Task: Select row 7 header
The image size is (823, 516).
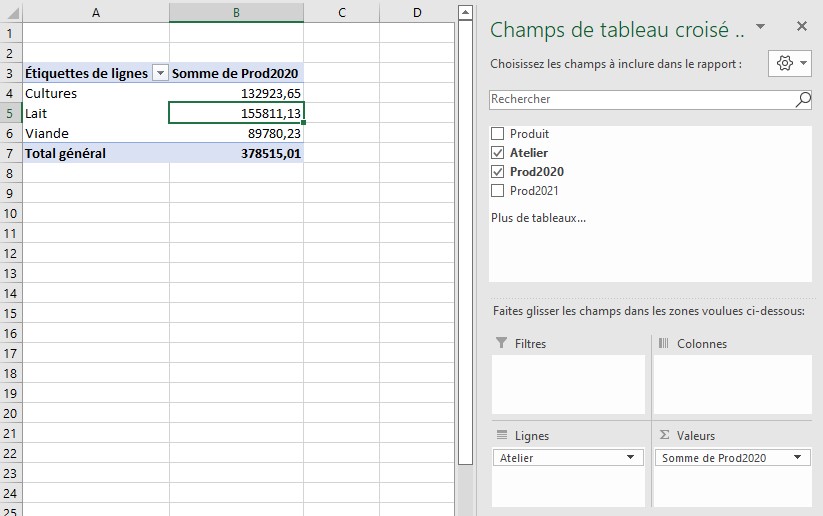Action: point(11,153)
